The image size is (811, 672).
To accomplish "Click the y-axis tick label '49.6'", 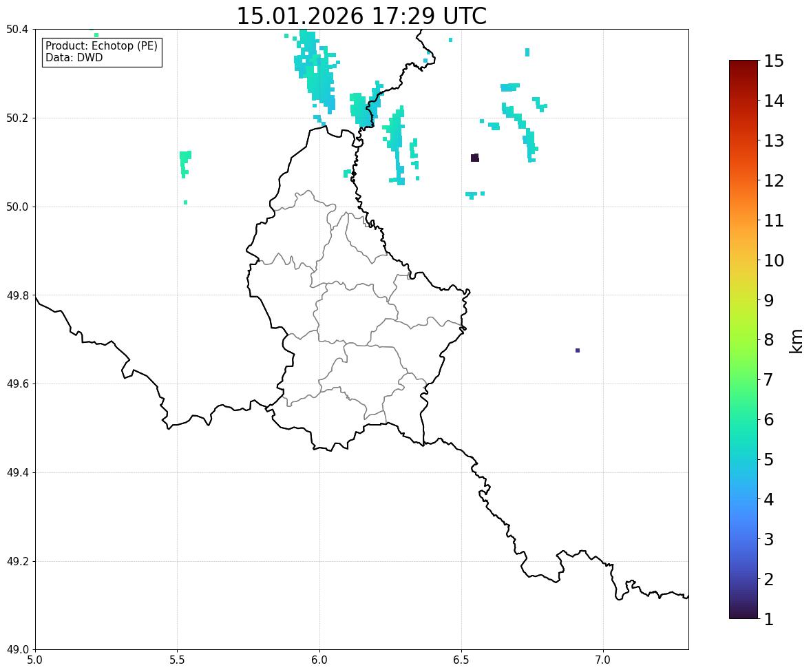I will coord(17,384).
